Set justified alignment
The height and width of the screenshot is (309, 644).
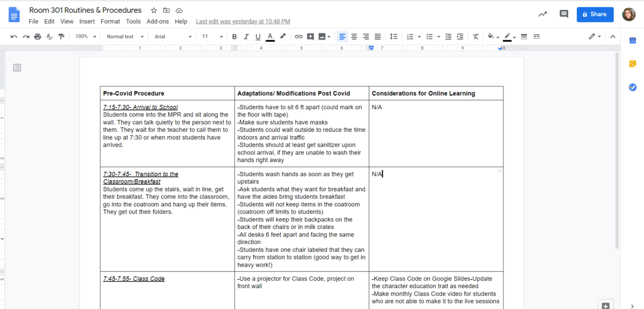[x=378, y=37]
